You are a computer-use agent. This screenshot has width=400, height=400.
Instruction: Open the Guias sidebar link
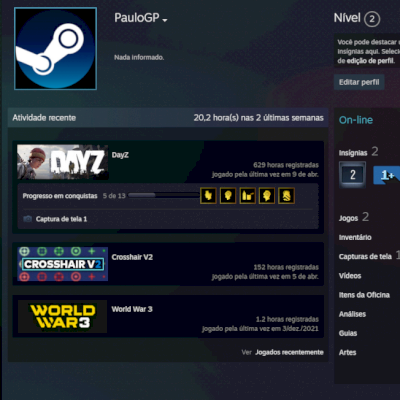coord(348,333)
